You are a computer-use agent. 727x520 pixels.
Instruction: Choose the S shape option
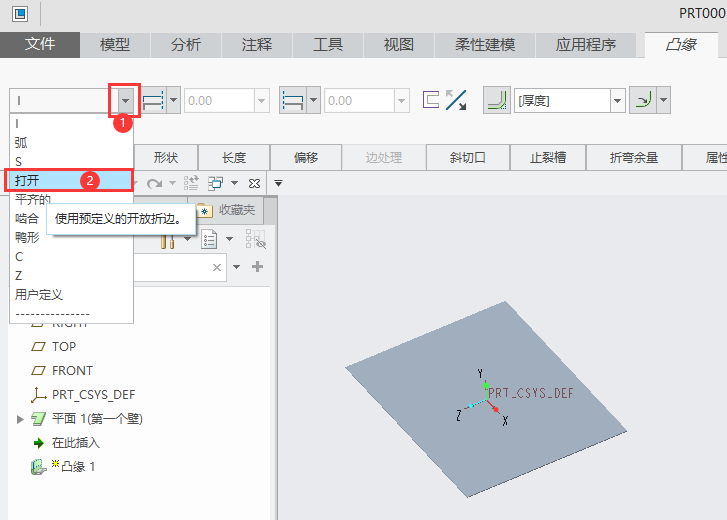[71, 161]
